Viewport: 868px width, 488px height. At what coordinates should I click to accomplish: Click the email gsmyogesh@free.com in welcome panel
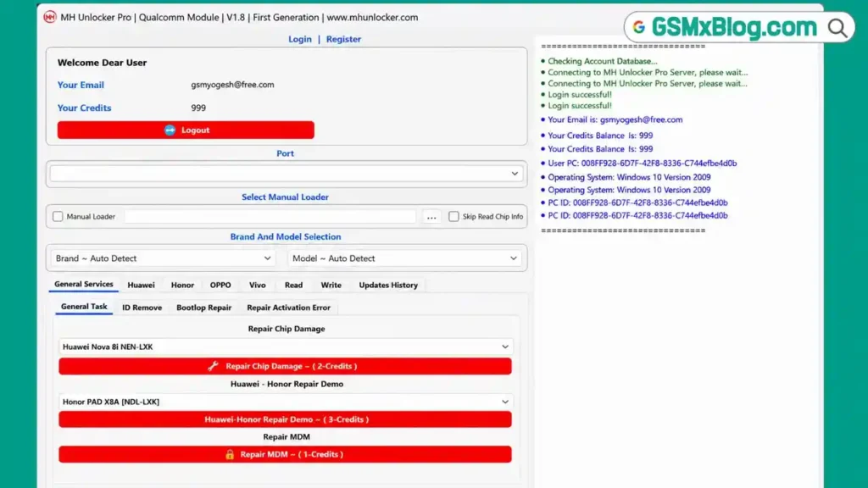(x=232, y=85)
